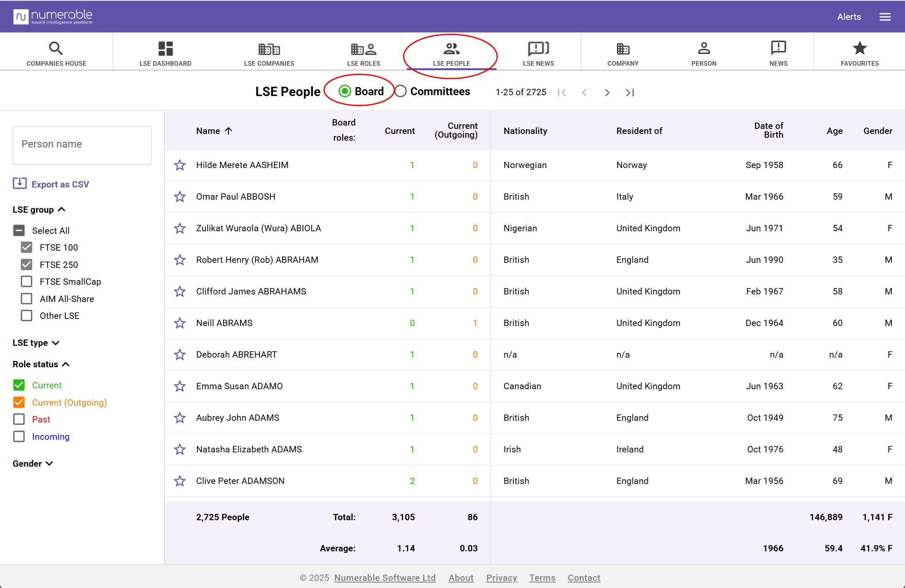Open the Favourites star icon
Screen dimensions: 905x588
point(859,48)
